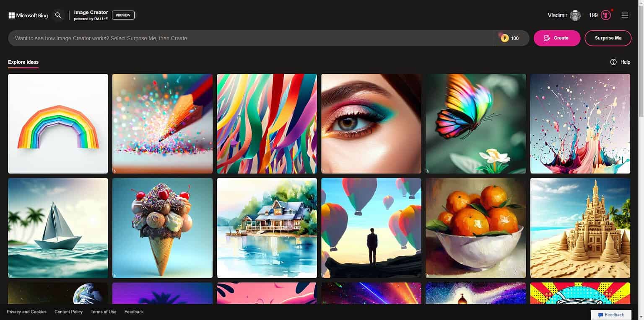Image resolution: width=644 pixels, height=320 pixels.
Task: Open the rainbow butterfly thumbnail
Action: (x=475, y=124)
